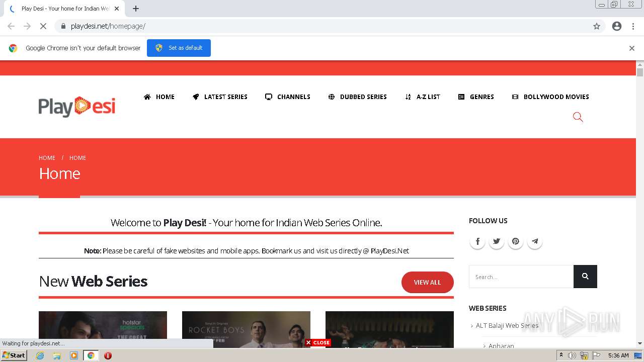644x362 pixels.
Task: Stop loading the page
Action: pos(43,26)
